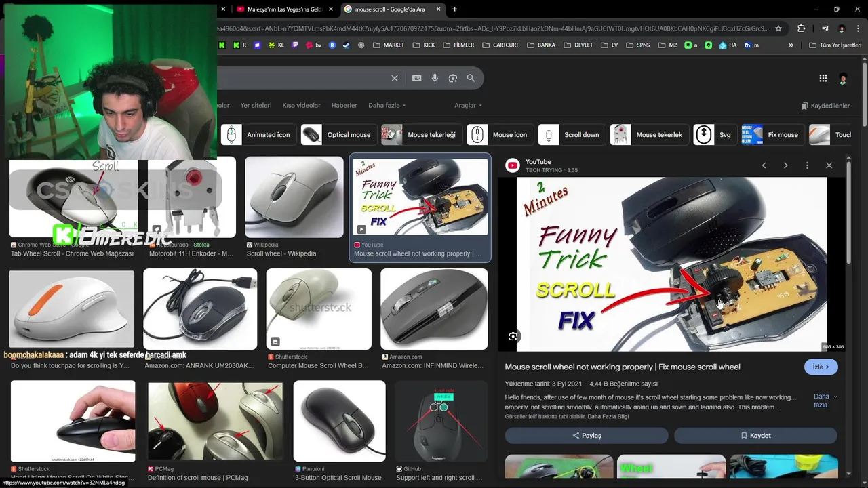Open the MARKET bookmarks folder
This screenshot has height=488, width=868.
pyautogui.click(x=389, y=45)
